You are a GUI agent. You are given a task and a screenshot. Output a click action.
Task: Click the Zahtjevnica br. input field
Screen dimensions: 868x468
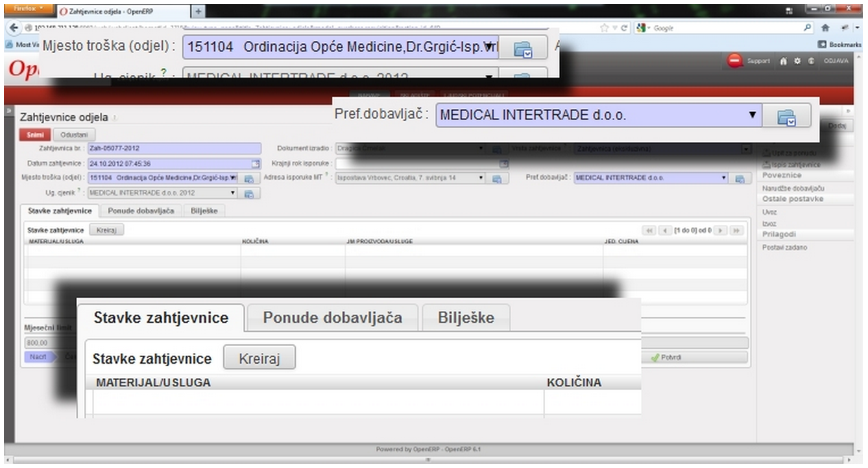click(x=174, y=148)
